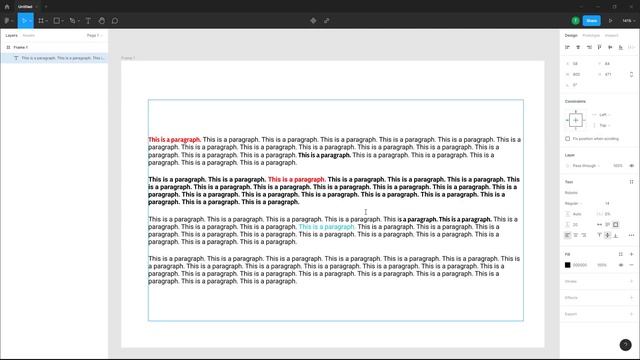Add export setting with plus button
The width and height of the screenshot is (640, 360).
tap(631, 314)
